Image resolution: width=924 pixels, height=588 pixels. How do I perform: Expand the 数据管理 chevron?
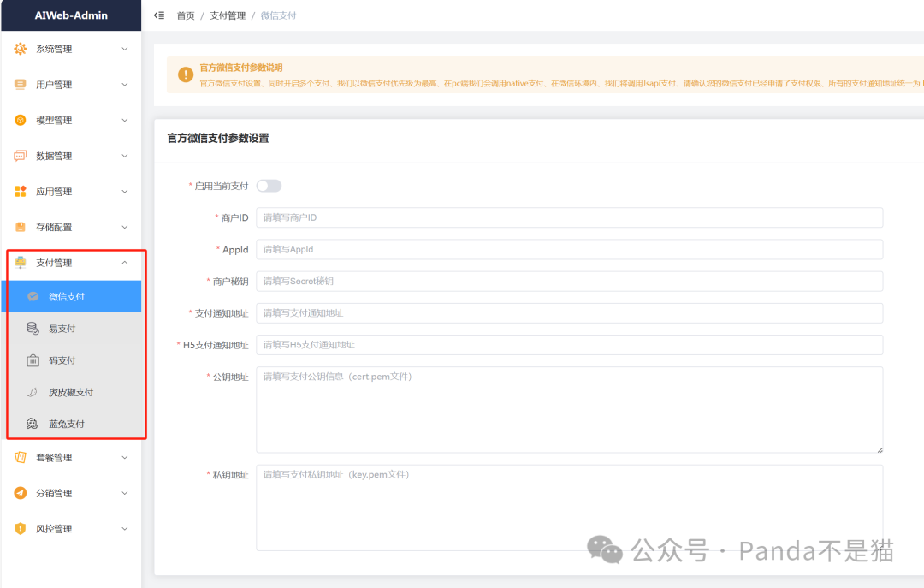tap(124, 156)
